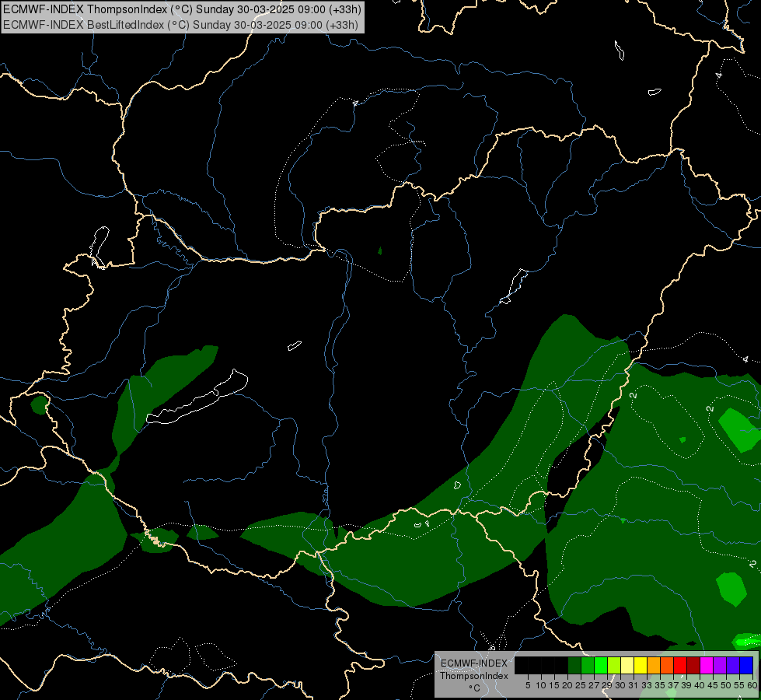Screen dimensions: 761x700
Task: Click the ECMWF-INDEX ThompsonIndex title line
Action: [182, 9]
